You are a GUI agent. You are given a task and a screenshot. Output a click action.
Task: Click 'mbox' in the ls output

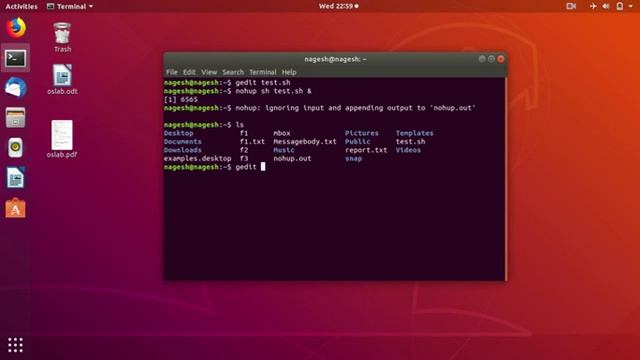pos(282,133)
